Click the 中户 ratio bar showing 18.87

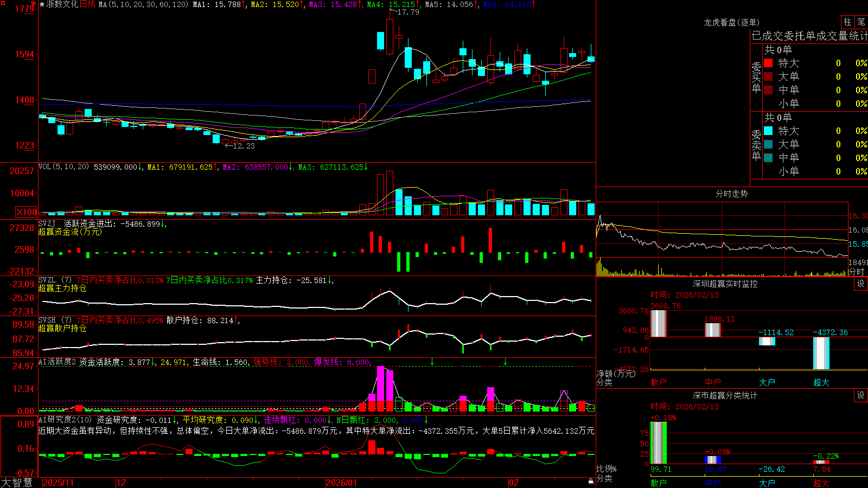tap(713, 460)
